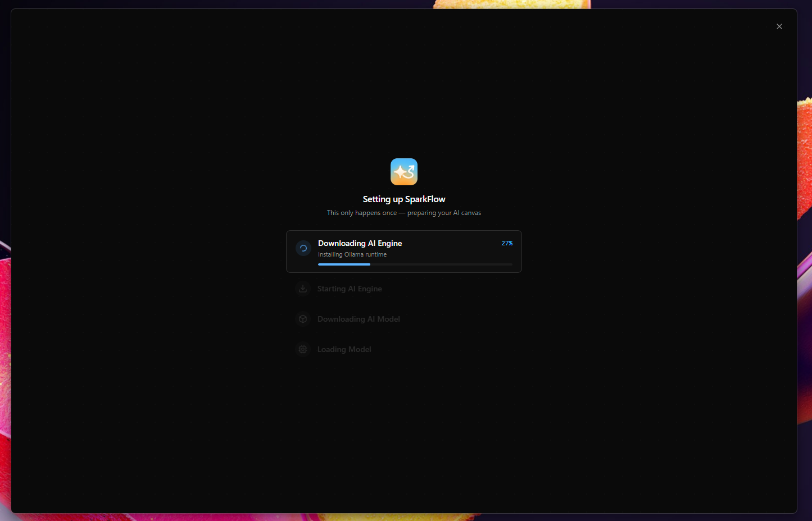Click the download icon next to Starting AI Engine

(303, 289)
